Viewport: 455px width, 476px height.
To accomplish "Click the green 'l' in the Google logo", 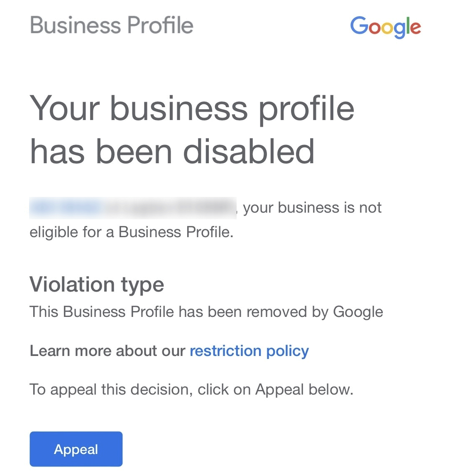I will click(x=409, y=25).
